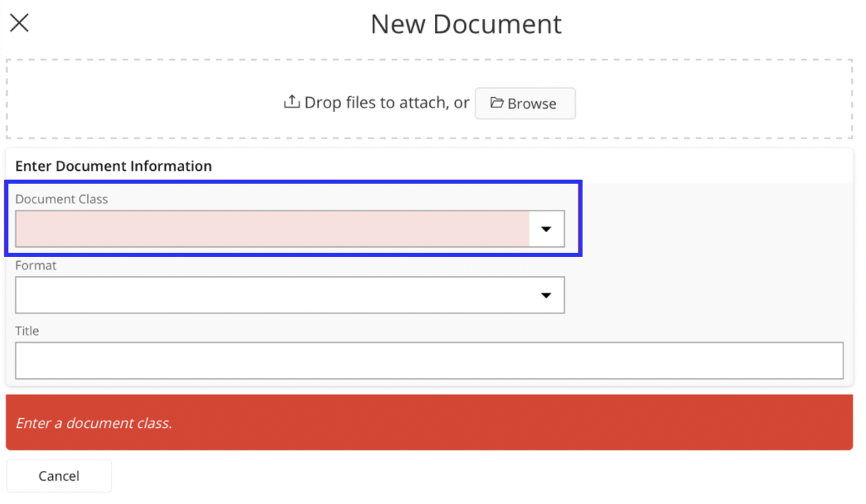Expand the Document Class dropdown arrow
The width and height of the screenshot is (866, 504).
(x=546, y=229)
